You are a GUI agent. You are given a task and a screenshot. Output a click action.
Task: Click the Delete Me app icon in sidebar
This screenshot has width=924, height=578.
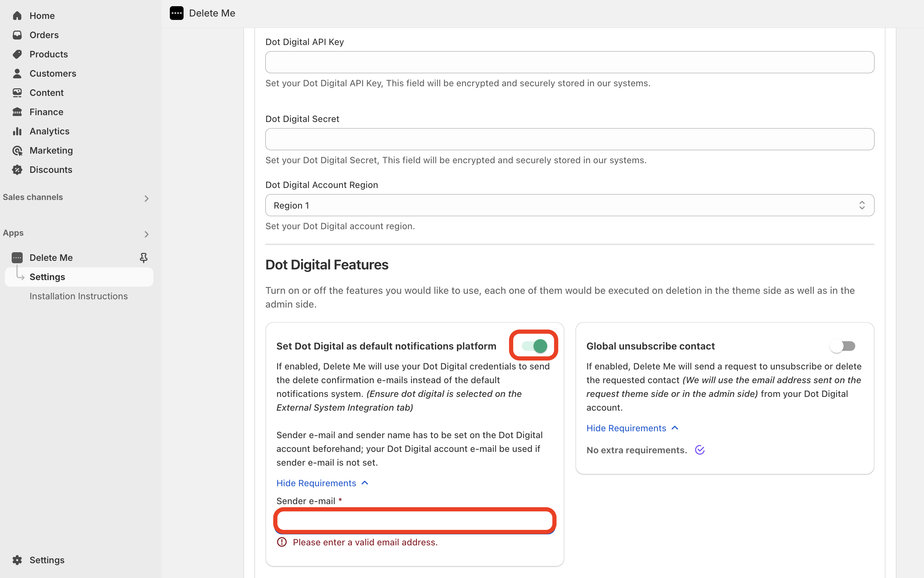(x=17, y=258)
